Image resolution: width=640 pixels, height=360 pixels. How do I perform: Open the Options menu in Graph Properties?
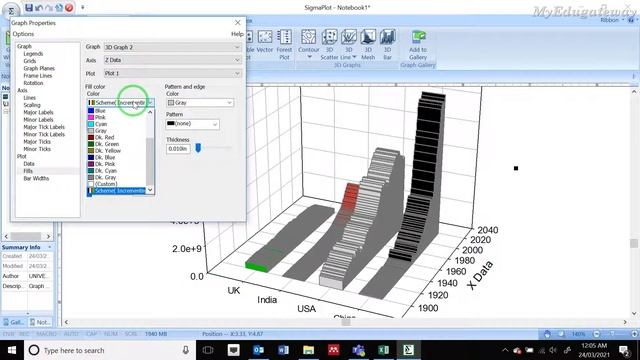(23, 34)
